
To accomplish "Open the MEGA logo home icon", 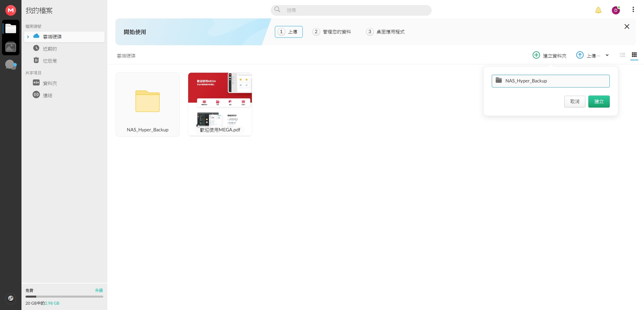I will tap(11, 10).
